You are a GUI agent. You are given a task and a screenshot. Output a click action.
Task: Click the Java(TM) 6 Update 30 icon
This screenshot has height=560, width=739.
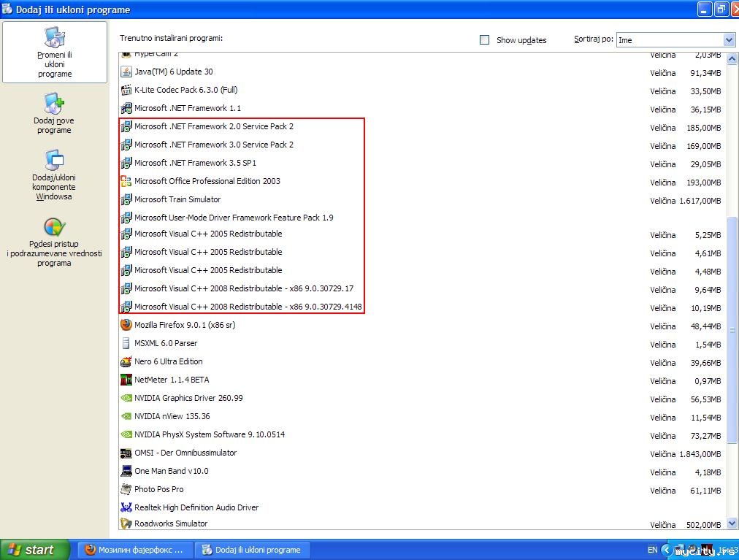126,72
